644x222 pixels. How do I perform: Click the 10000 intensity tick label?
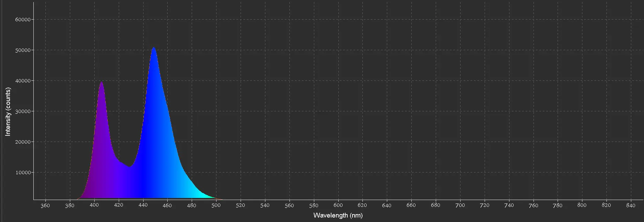[x=23, y=173]
